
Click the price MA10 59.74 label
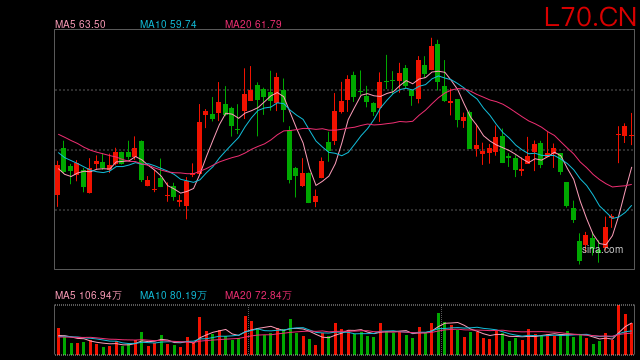pos(168,24)
